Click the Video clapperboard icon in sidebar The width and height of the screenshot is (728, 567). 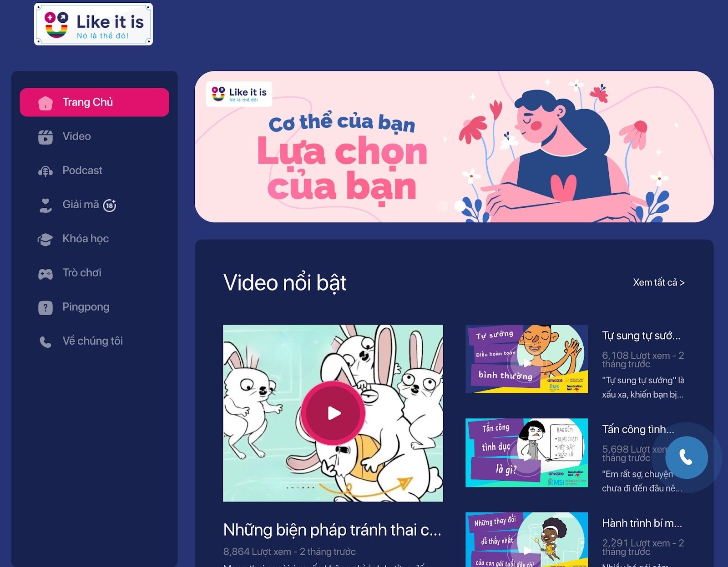pos(45,137)
